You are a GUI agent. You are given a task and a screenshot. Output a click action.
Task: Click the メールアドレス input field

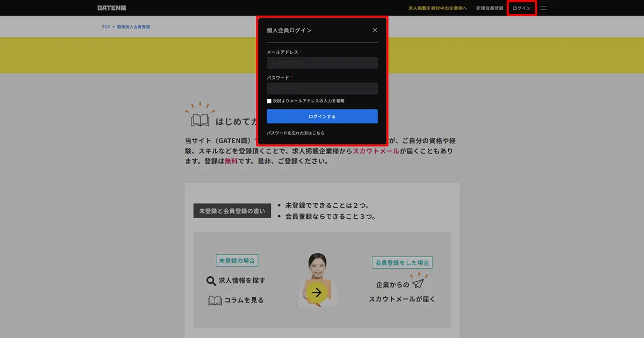click(x=322, y=63)
